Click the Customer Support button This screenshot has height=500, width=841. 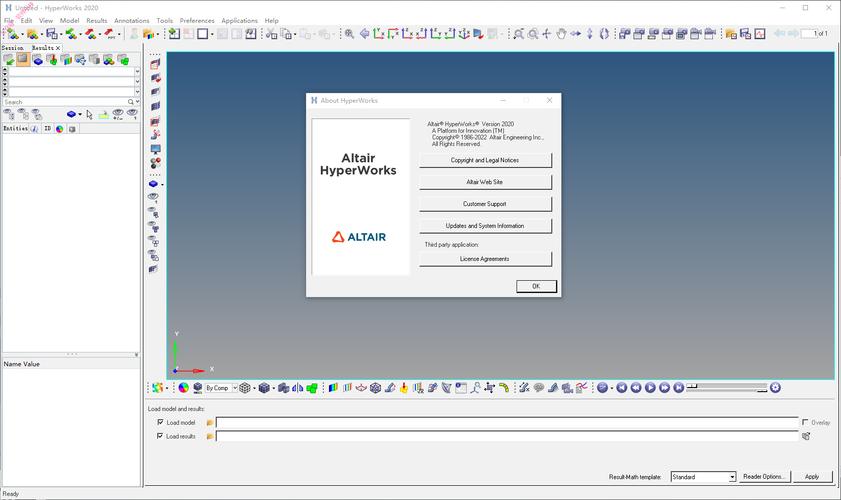tap(485, 204)
